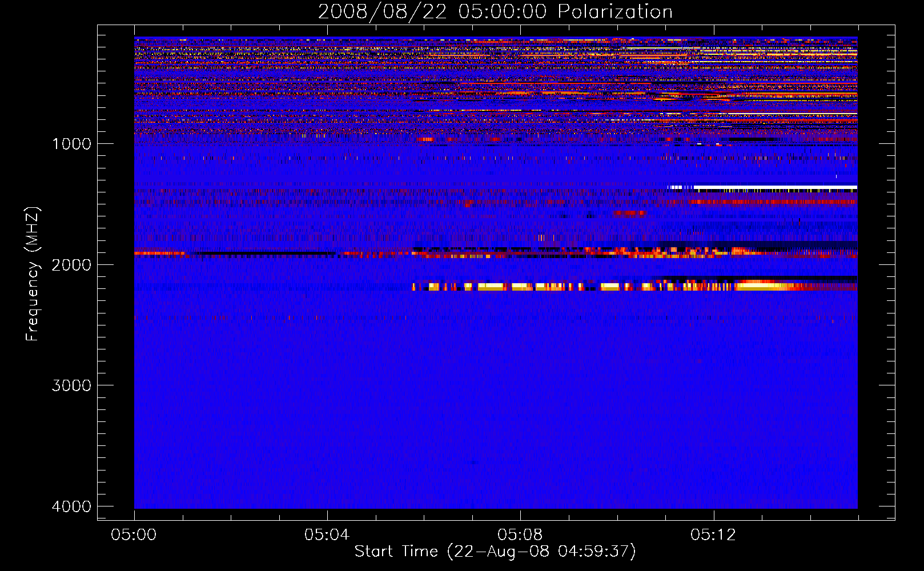Click the '2000' frequency axis label
This screenshot has height=571, width=924.
(71, 265)
